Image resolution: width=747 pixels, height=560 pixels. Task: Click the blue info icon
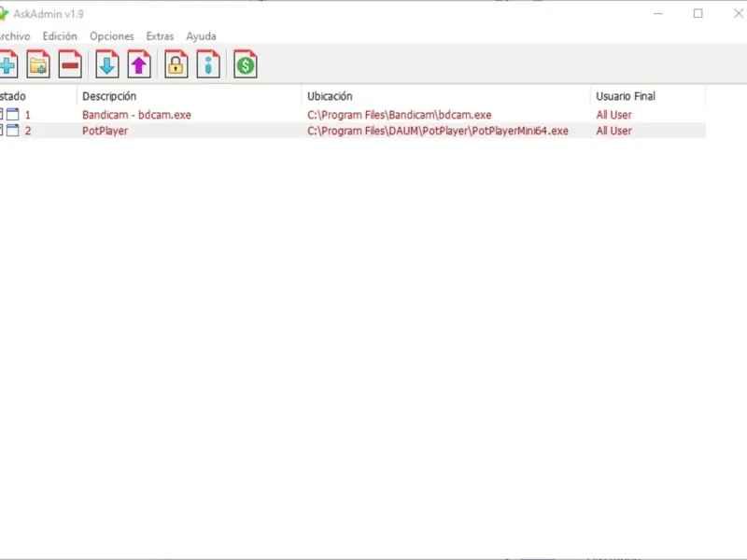[x=208, y=64]
